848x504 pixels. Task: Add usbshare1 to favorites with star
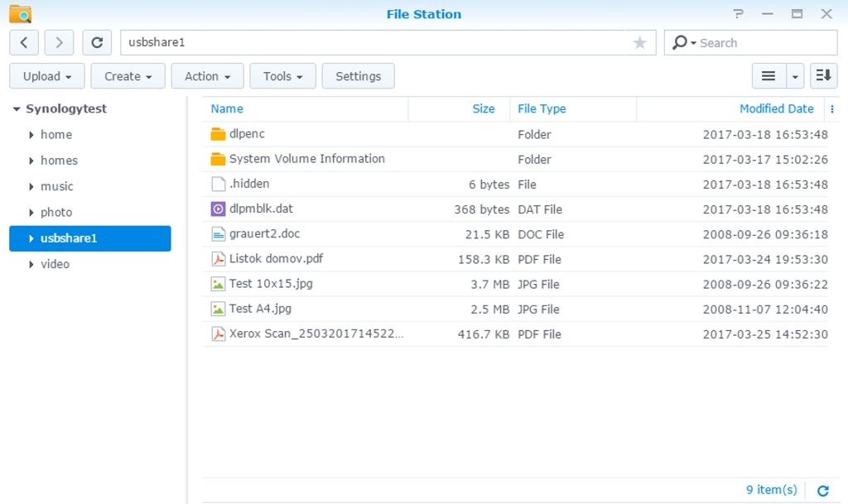point(639,43)
